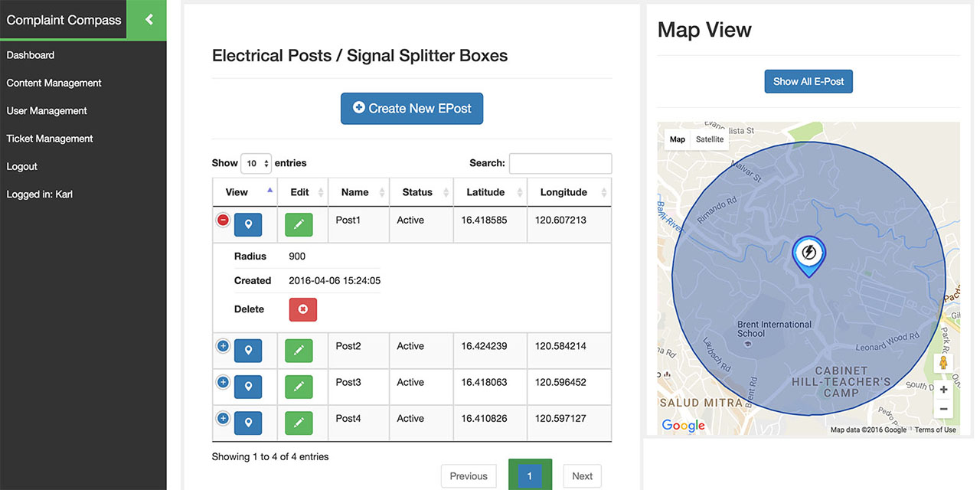Image resolution: width=980 pixels, height=490 pixels.
Task: Open Street View pegman on the map
Action: click(943, 363)
